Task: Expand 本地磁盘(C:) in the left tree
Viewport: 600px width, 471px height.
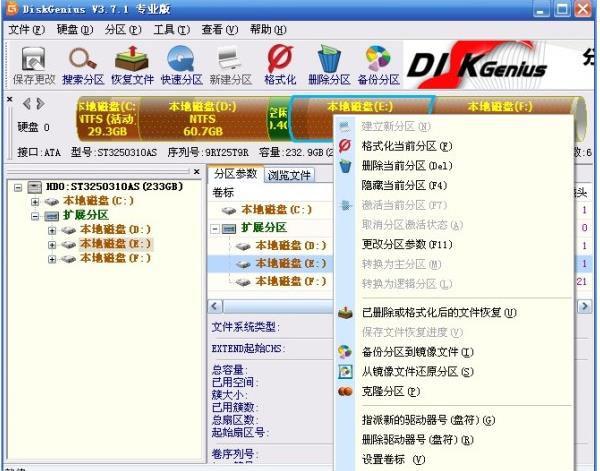Action: [x=35, y=202]
